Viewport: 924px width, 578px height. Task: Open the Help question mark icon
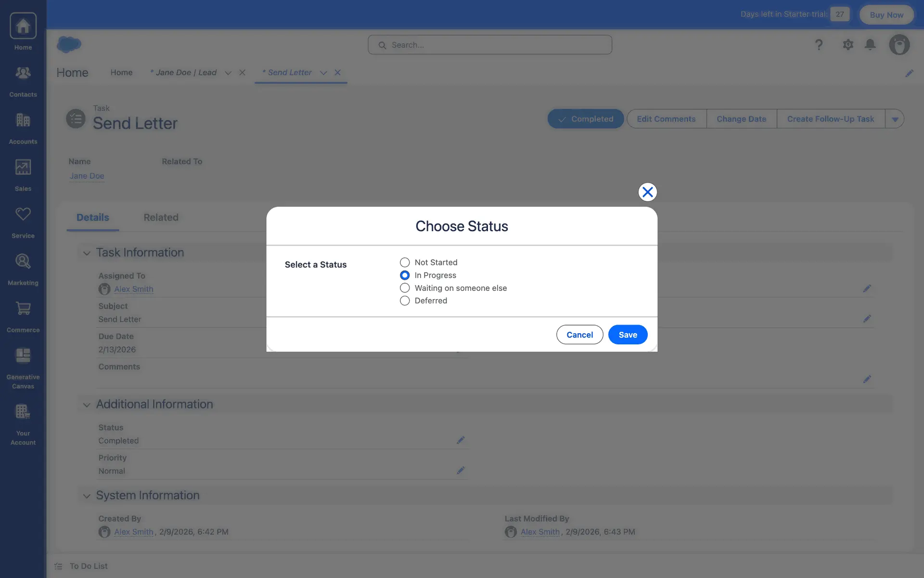819,45
